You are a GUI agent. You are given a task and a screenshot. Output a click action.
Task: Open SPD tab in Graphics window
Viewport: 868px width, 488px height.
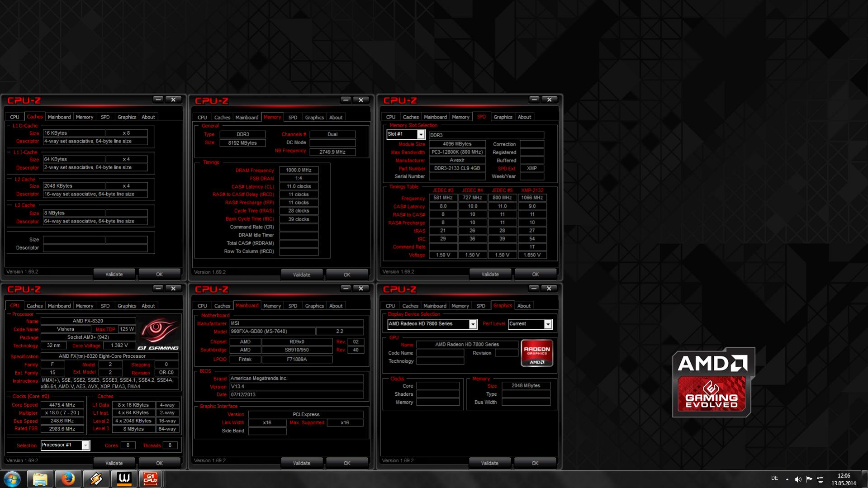481,306
